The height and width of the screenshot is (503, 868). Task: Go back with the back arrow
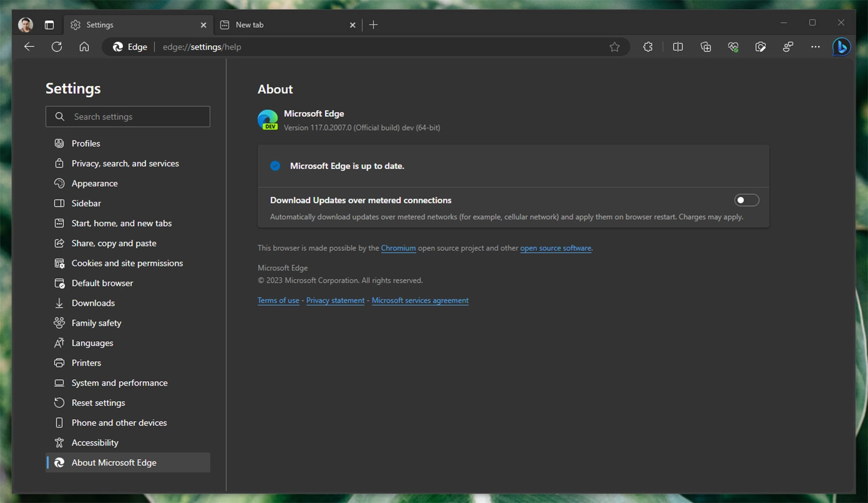click(x=29, y=47)
